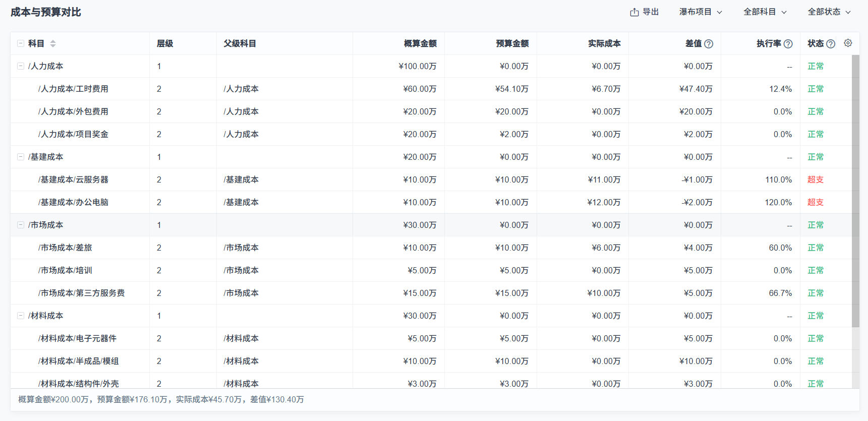The height and width of the screenshot is (421, 868).
Task: Click the 成本与预算对比 page title
Action: (x=46, y=12)
